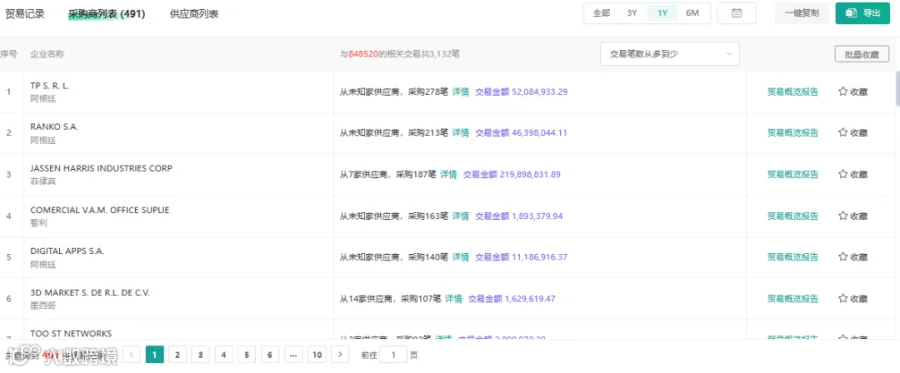Click the vertical scrollbar of the list
This screenshot has height=373, width=900.
pos(897,89)
